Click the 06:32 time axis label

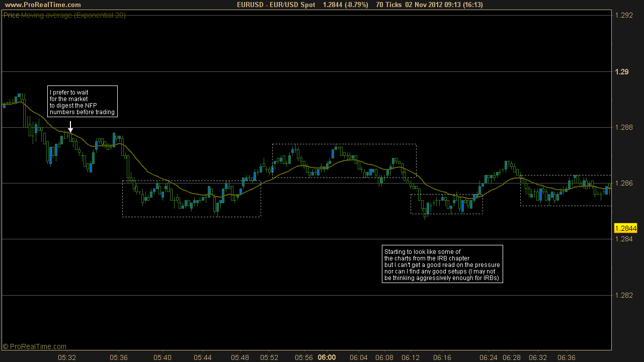pos(538,357)
